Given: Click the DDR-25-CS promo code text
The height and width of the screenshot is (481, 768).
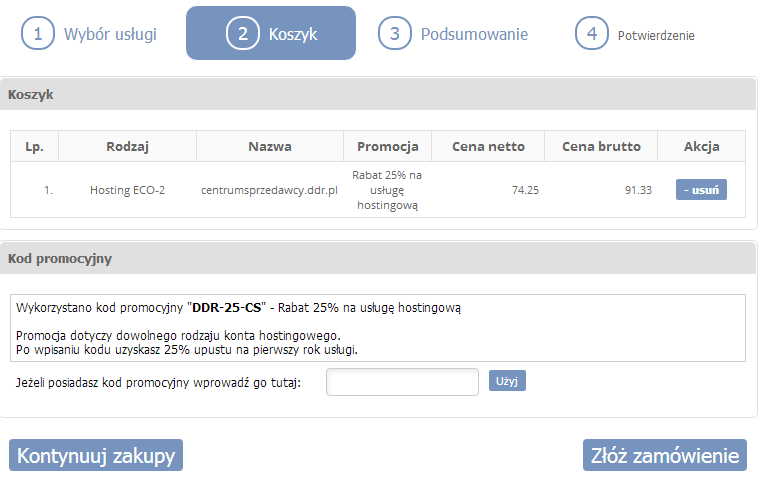Looking at the screenshot, I should [227, 308].
